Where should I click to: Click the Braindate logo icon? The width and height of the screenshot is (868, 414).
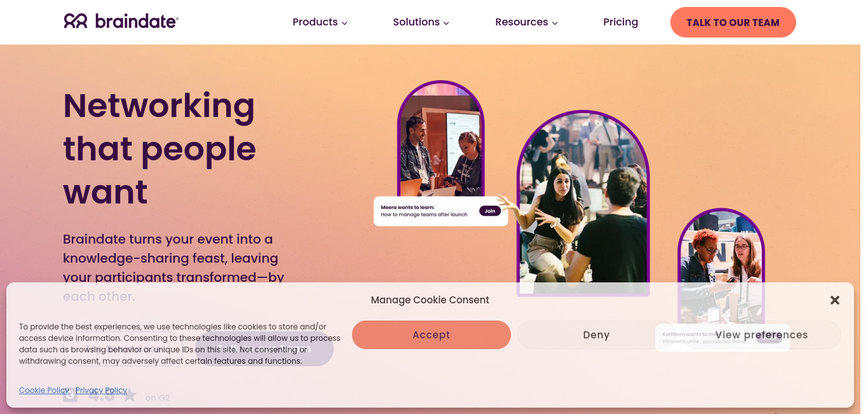click(76, 22)
